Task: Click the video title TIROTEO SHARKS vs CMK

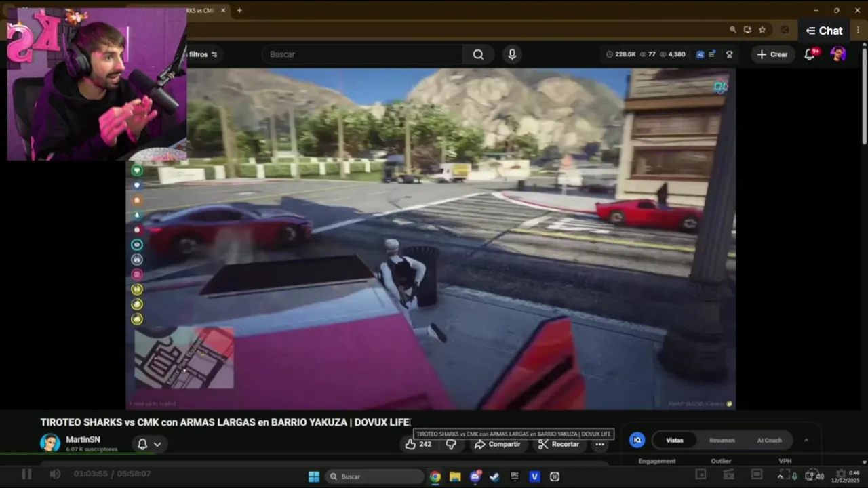Action: [x=225, y=422]
